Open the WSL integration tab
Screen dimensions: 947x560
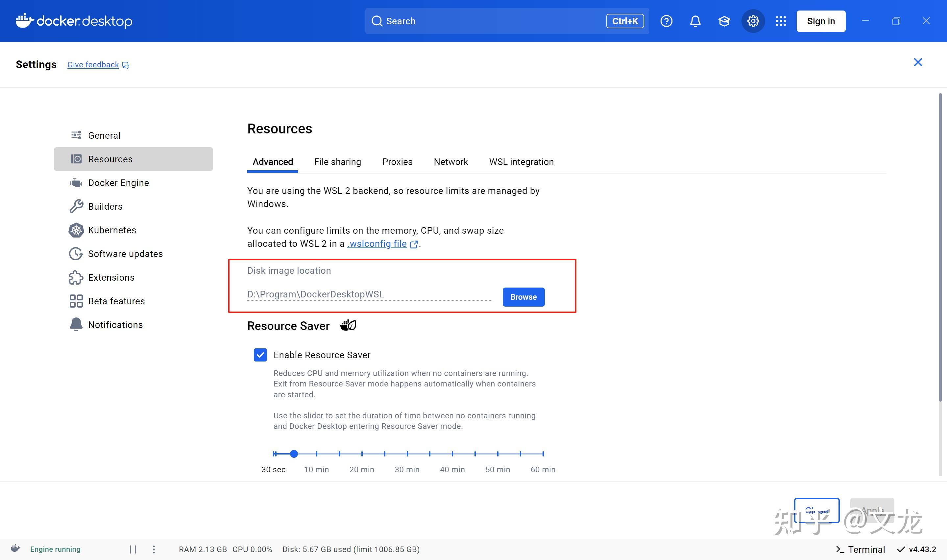521,162
